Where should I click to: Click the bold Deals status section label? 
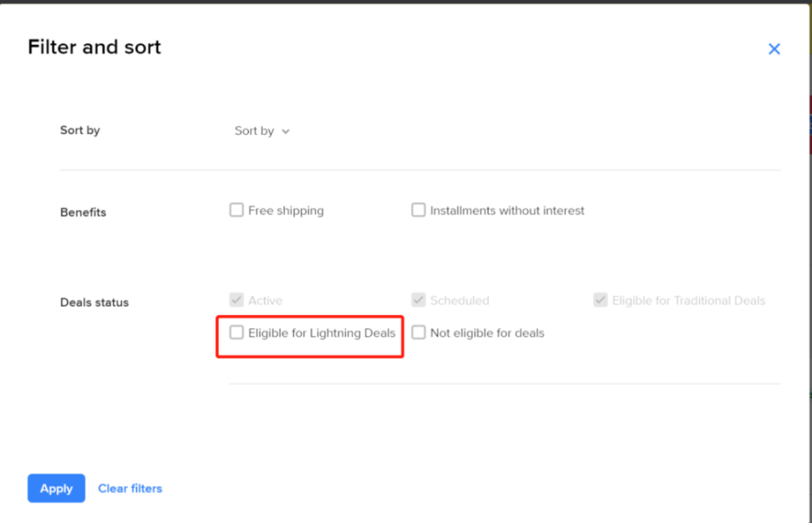pyautogui.click(x=94, y=302)
